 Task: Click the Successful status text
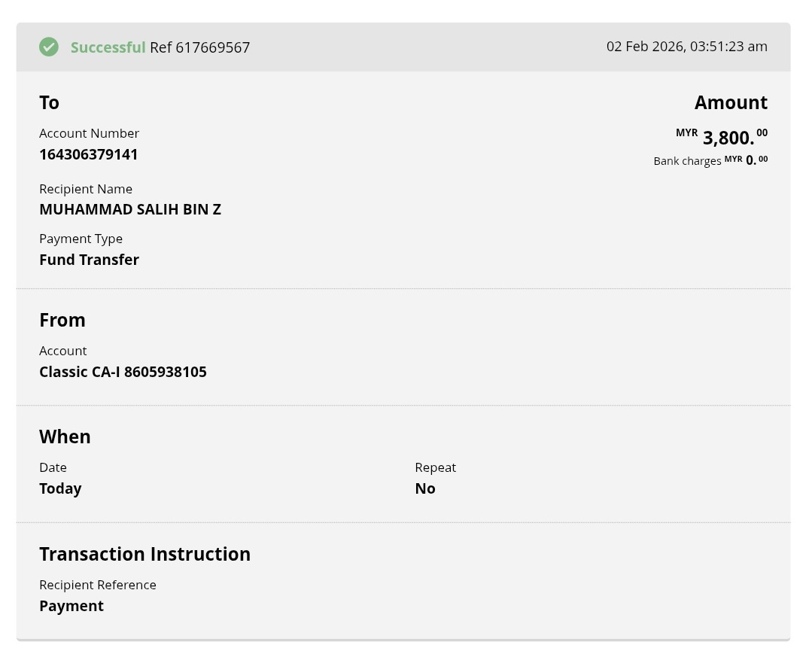pos(108,47)
